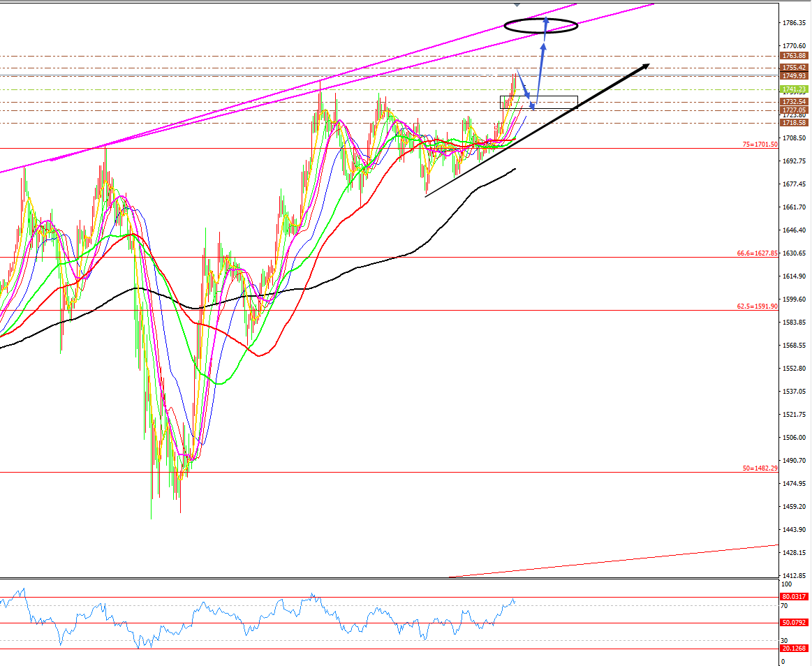Click the 1677.45 price scale value
This screenshot has height=666, width=812.
794,184
